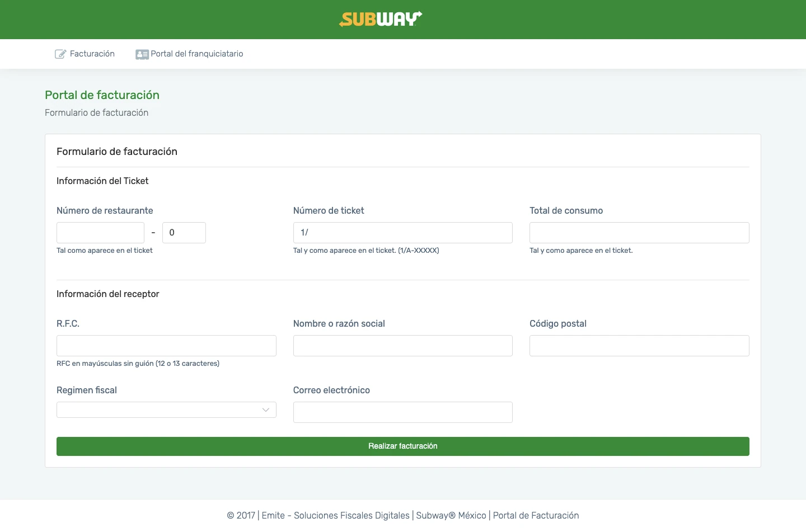This screenshot has width=806, height=532.
Task: Focus Nombre o razón social field
Action: [403, 346]
